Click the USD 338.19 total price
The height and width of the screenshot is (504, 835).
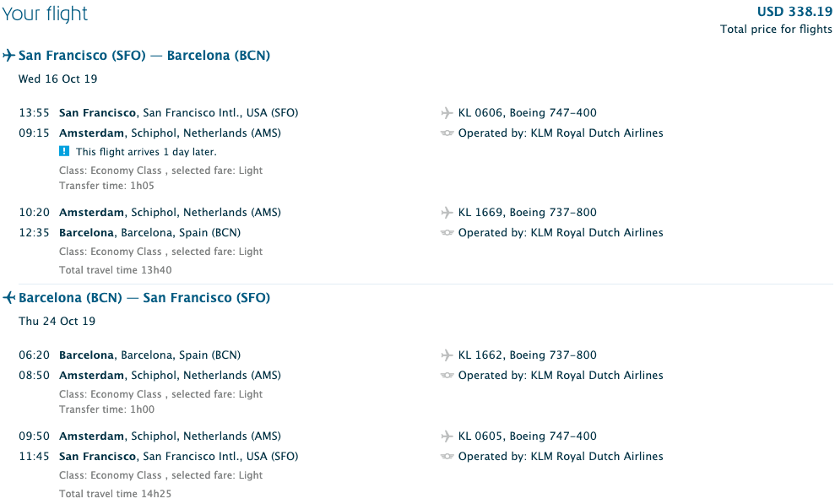coord(794,12)
